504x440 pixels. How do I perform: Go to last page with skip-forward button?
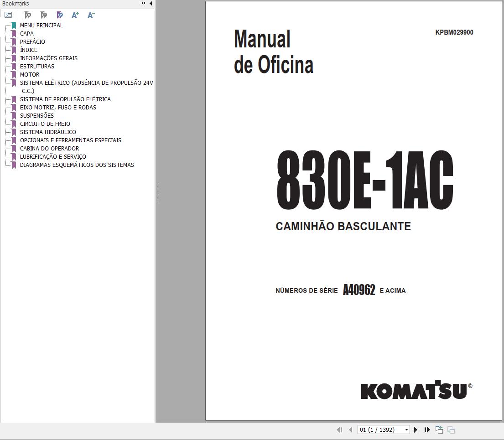[427, 430]
